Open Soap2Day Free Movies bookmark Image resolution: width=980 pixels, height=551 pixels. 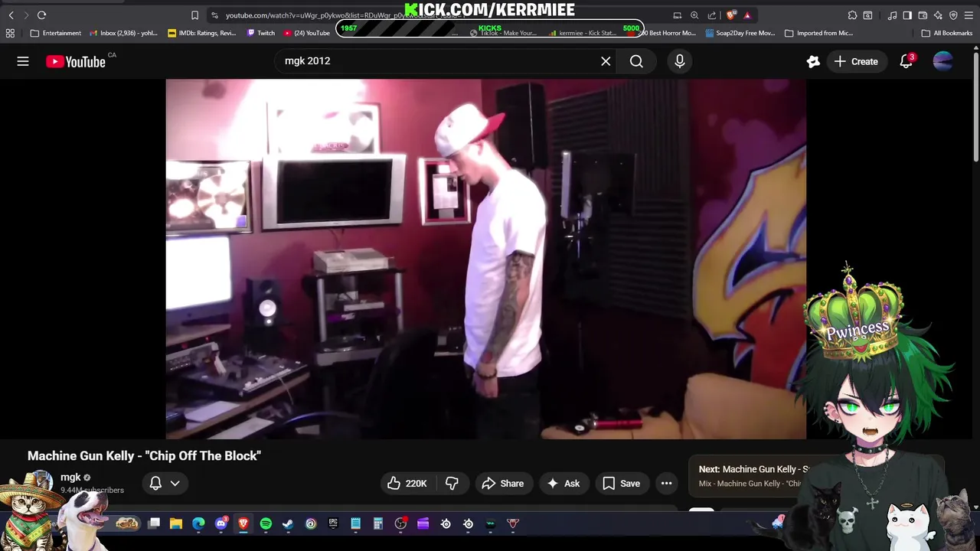click(740, 33)
